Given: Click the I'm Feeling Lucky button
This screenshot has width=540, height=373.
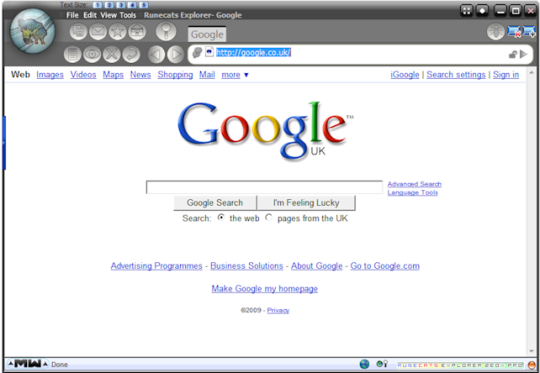Looking at the screenshot, I should click(306, 203).
